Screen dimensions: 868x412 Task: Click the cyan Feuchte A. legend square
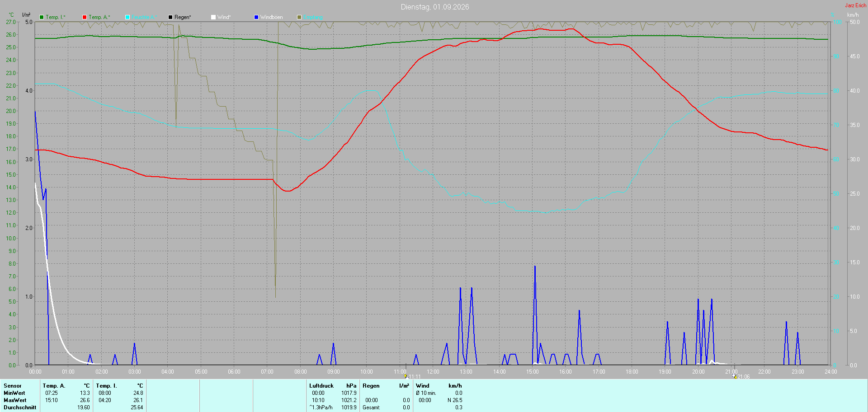coord(127,17)
